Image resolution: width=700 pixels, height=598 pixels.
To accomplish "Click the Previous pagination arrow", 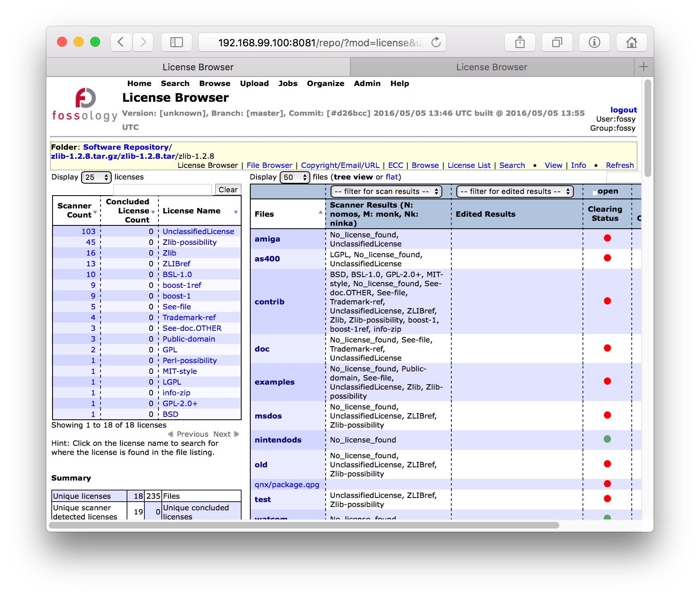I will [x=170, y=434].
